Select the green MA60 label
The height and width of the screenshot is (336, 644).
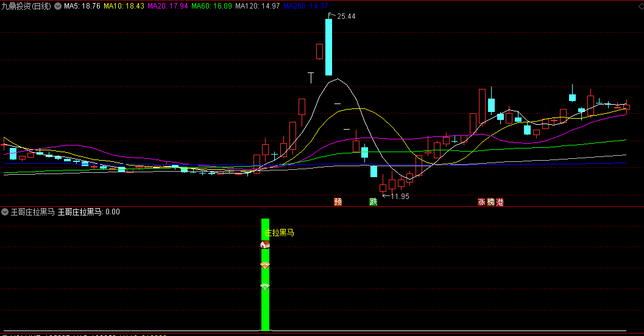pyautogui.click(x=211, y=5)
